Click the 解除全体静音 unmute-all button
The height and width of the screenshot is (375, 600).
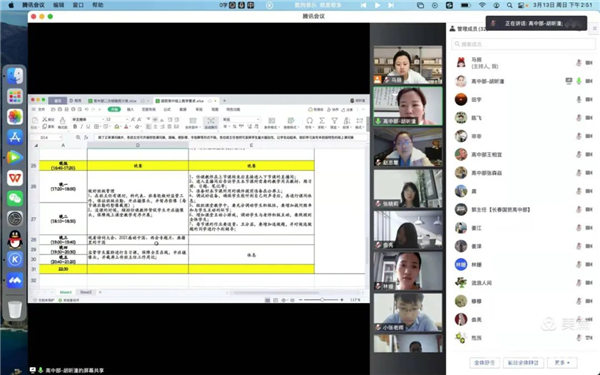pos(523,362)
